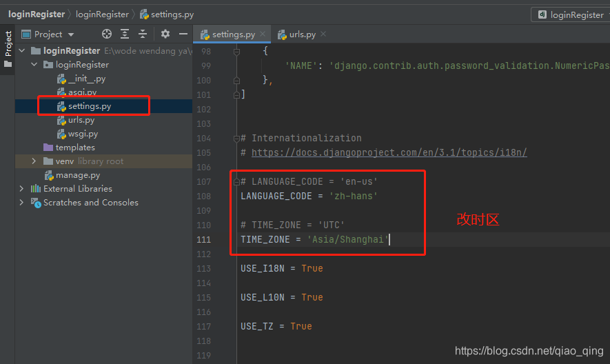
Task: Toggle fold marker at line 107
Action: pyautogui.click(x=236, y=182)
